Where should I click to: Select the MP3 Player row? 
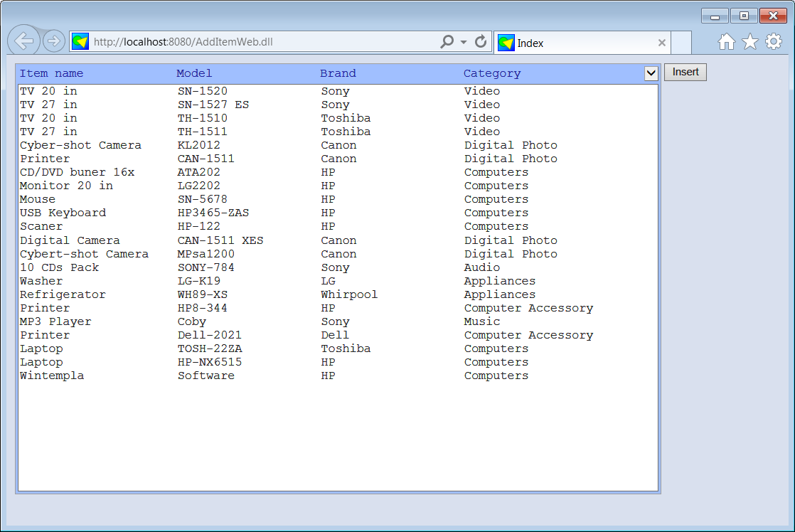pyautogui.click(x=338, y=321)
